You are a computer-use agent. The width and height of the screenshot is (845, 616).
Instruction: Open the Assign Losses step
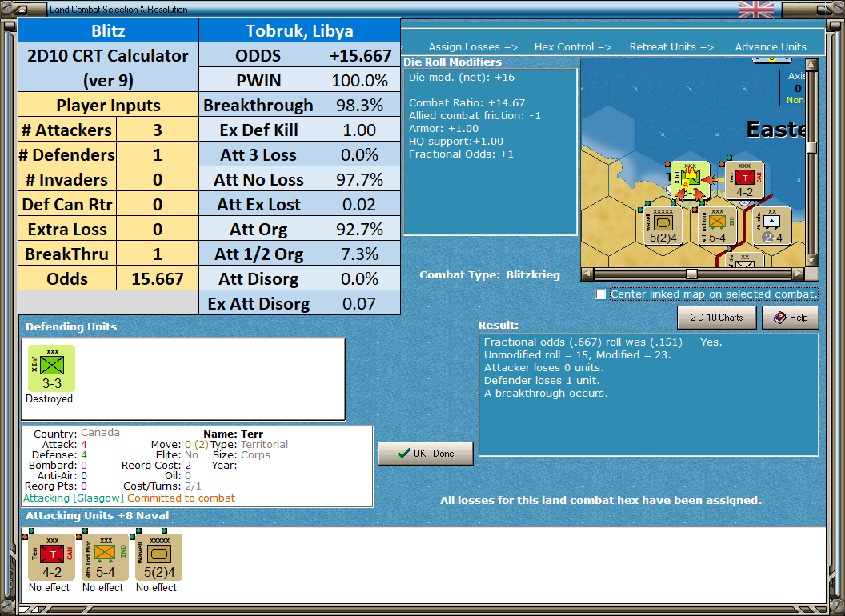pos(473,47)
